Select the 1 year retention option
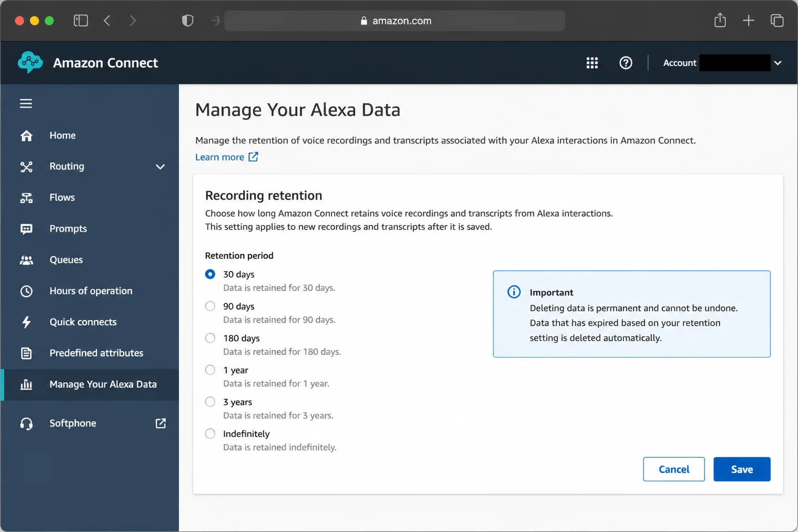Screen dimensions: 798x532 click(x=210, y=370)
